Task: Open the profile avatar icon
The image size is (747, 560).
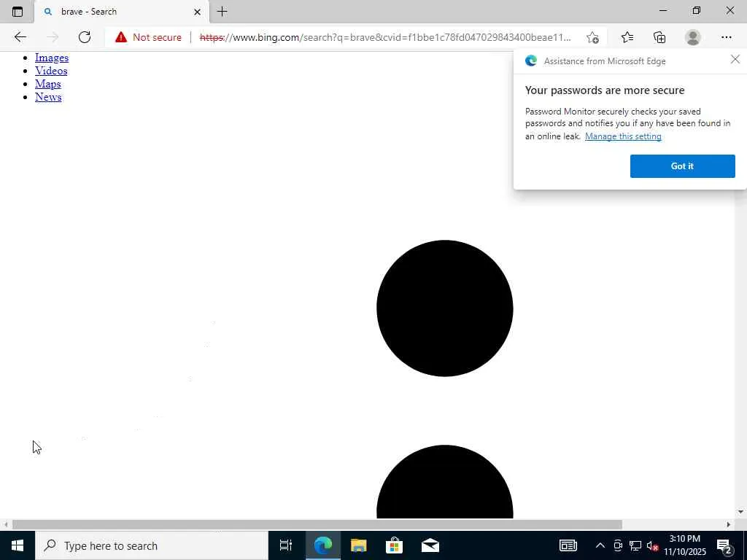Action: coord(693,37)
